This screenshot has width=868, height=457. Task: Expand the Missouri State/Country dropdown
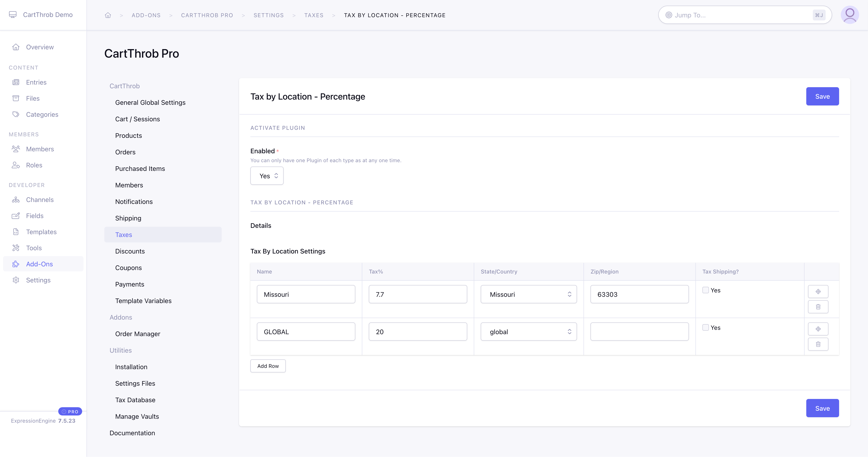coord(528,294)
